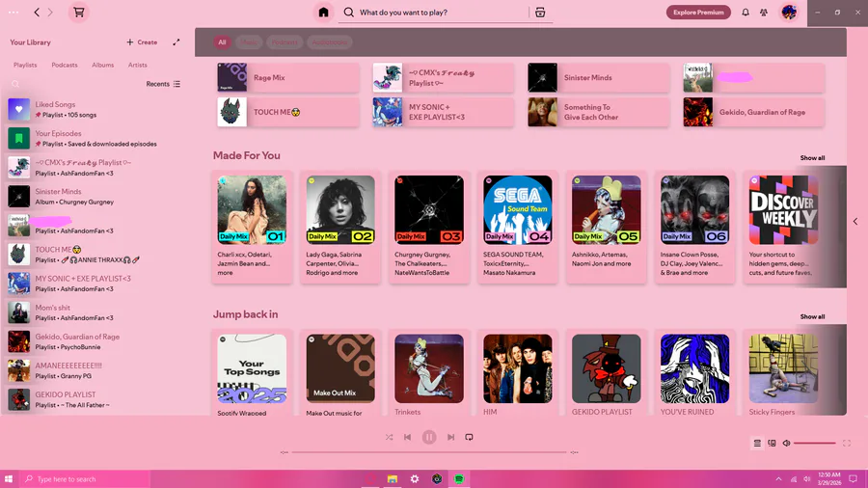Click Explore Premium button

(698, 13)
